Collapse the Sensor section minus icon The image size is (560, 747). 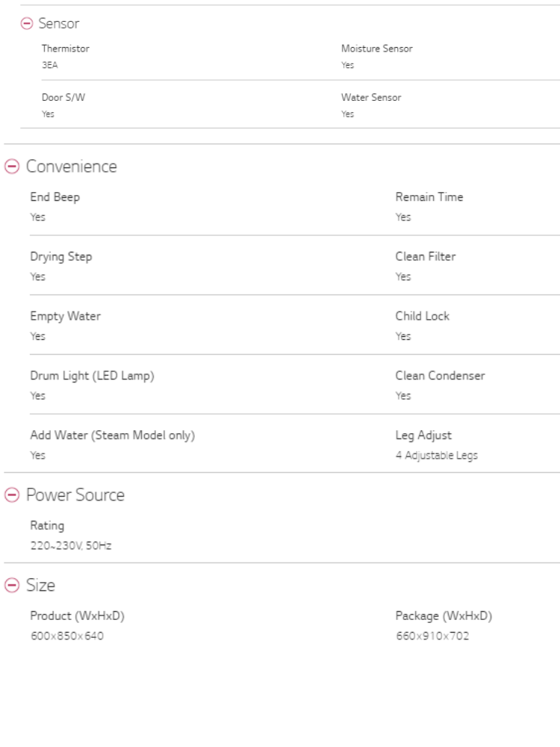[27, 24]
